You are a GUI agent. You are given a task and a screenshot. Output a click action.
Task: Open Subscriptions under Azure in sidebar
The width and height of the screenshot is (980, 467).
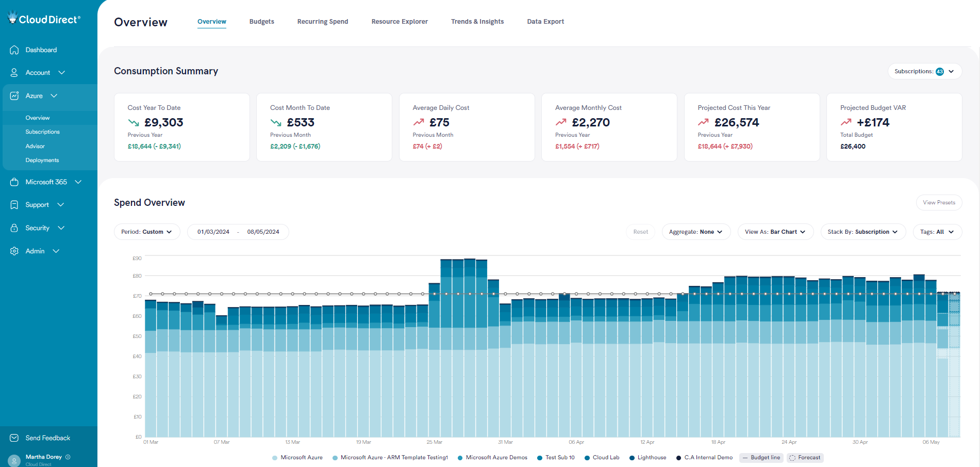(x=43, y=132)
